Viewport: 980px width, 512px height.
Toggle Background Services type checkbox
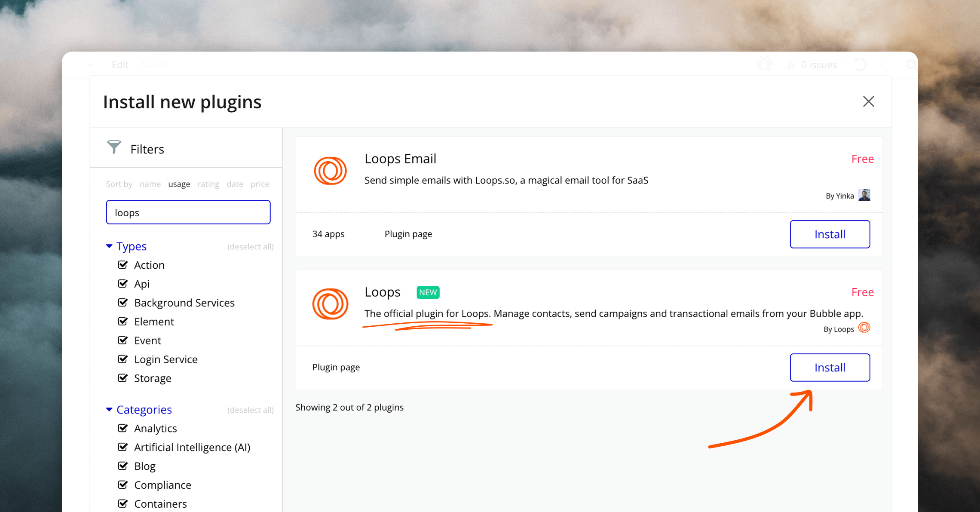click(123, 303)
